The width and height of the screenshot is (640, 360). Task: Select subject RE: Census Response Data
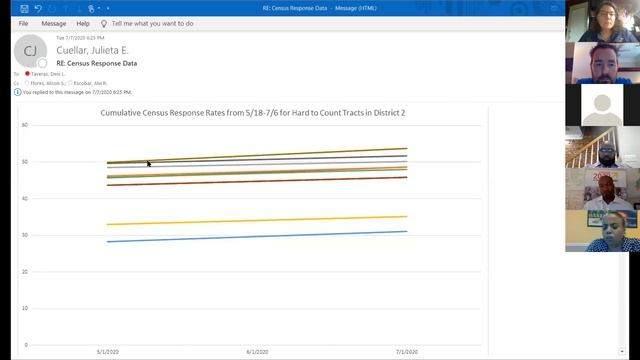pos(97,63)
